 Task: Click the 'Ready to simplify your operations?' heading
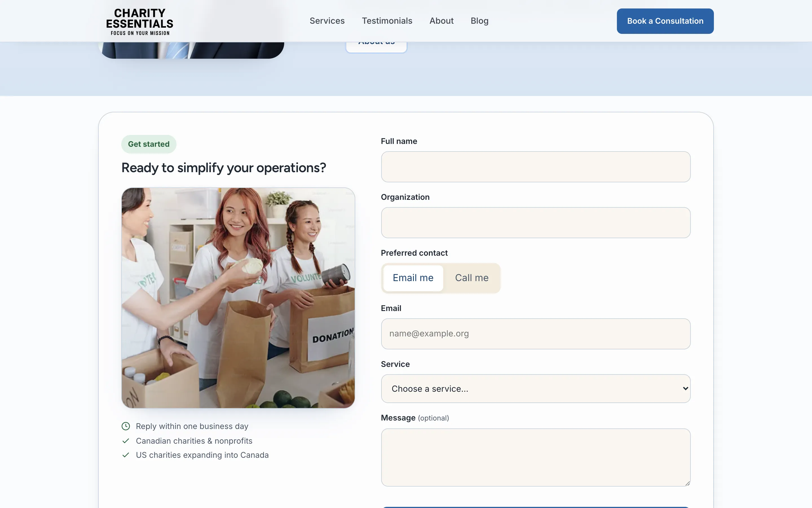224,168
